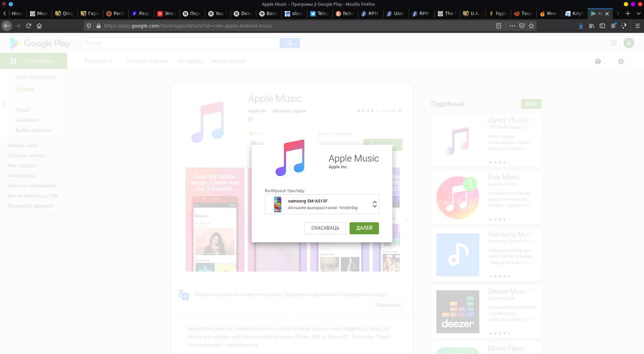Image resolution: width=644 pixels, height=354 pixels.
Task: Click the Перакласці button
Action: (388, 305)
